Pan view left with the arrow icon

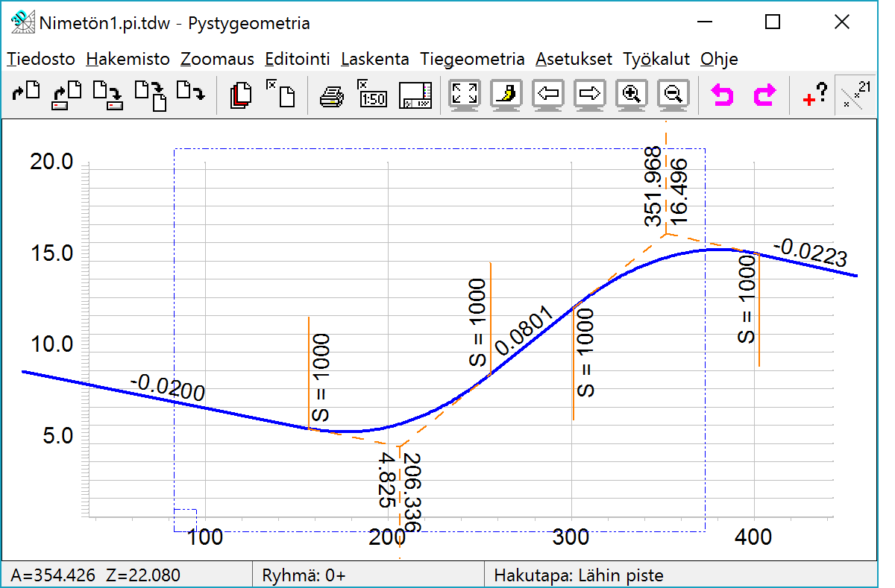tap(548, 95)
